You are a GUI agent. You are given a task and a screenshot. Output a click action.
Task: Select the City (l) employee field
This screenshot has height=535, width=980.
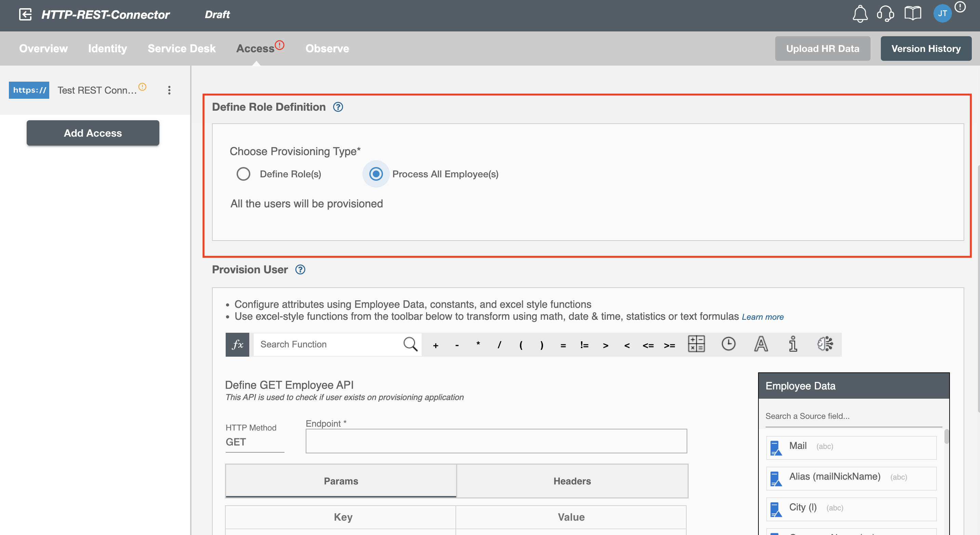click(x=851, y=509)
